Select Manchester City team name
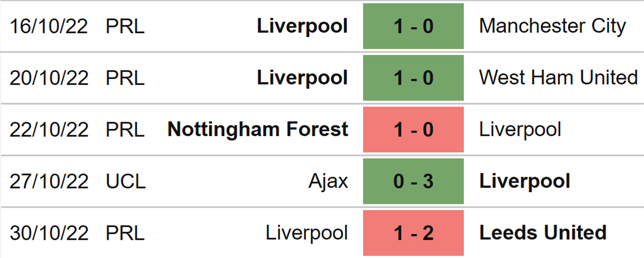644x258 pixels. pyautogui.click(x=552, y=26)
